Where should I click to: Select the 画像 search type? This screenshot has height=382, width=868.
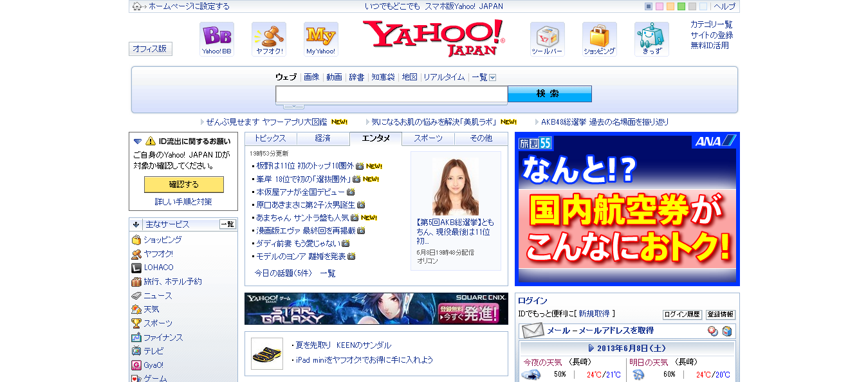coord(311,77)
